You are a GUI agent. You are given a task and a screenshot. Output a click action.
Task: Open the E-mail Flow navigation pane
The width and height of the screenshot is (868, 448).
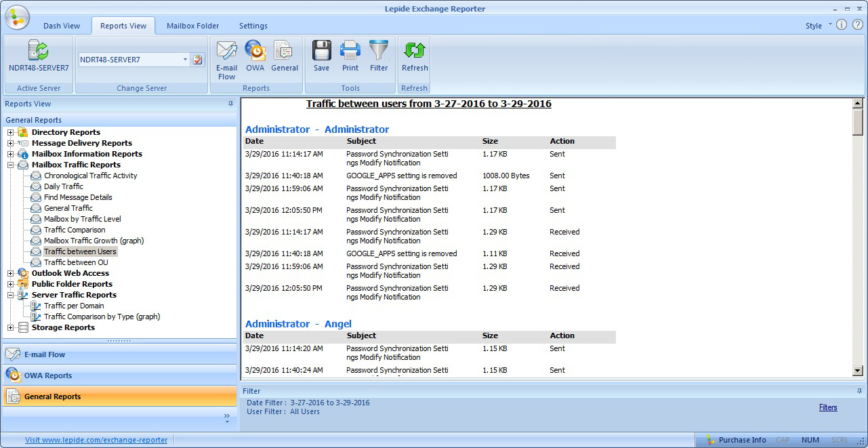(120, 354)
